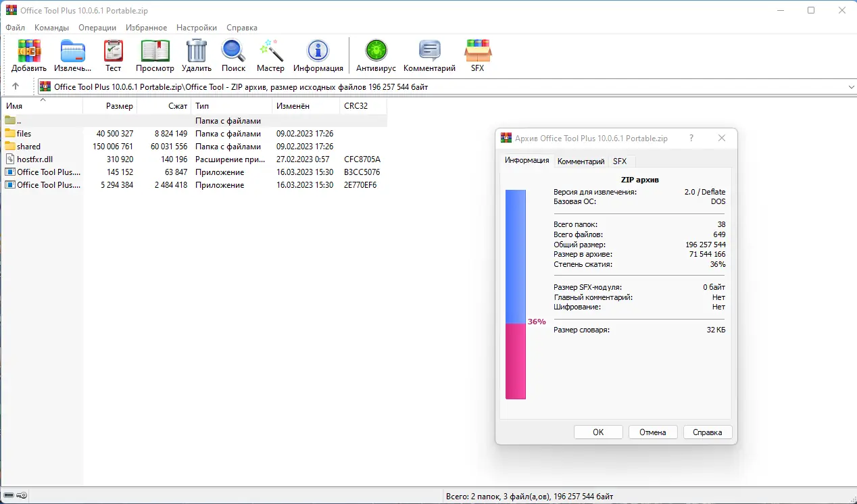Open the Настройки menu
Viewport: 857px width, 504px height.
click(x=196, y=28)
